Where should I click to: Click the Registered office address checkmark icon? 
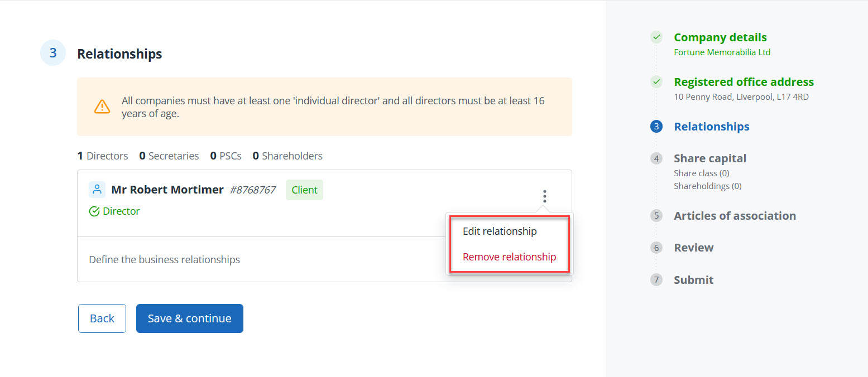tap(656, 82)
